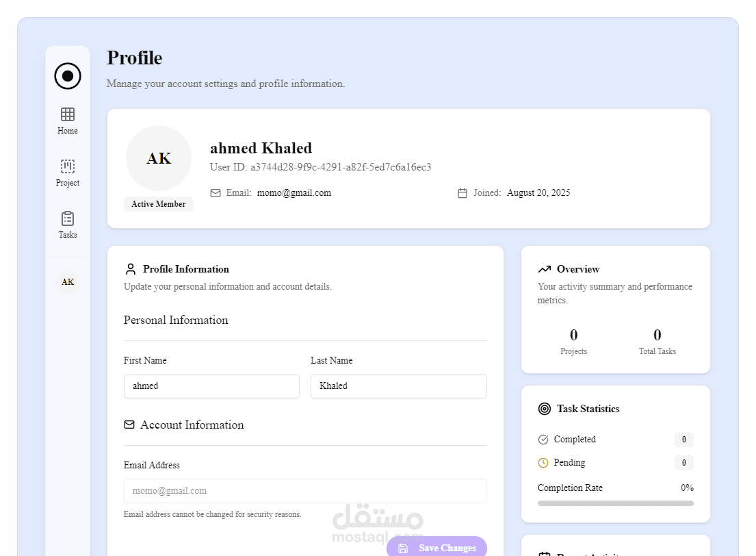The image size is (756, 556).
Task: Click the Active Member badge
Action: 159,203
